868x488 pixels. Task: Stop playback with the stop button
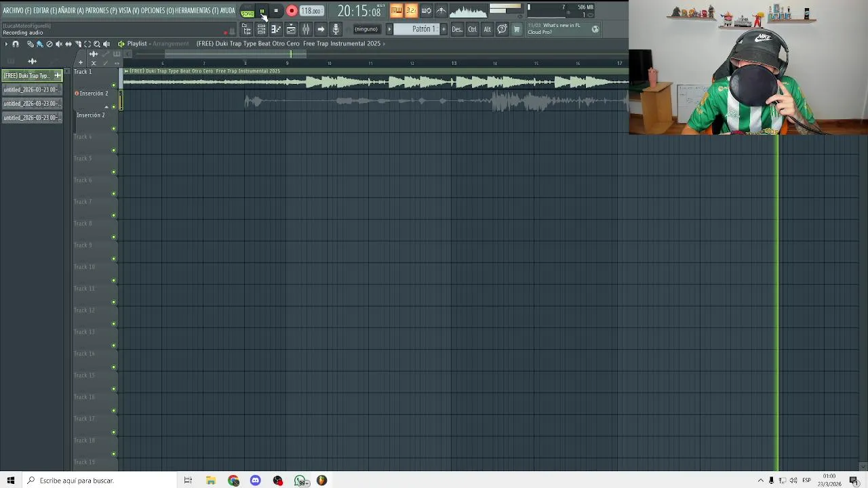[276, 11]
